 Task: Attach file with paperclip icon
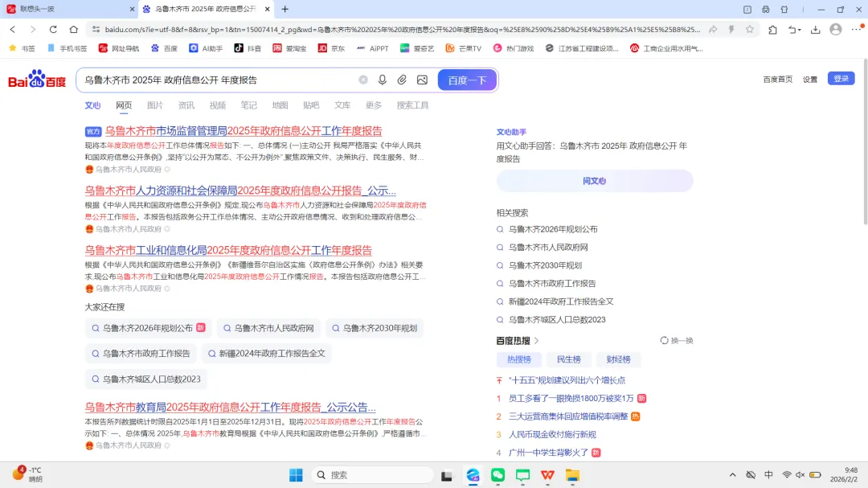coord(402,80)
